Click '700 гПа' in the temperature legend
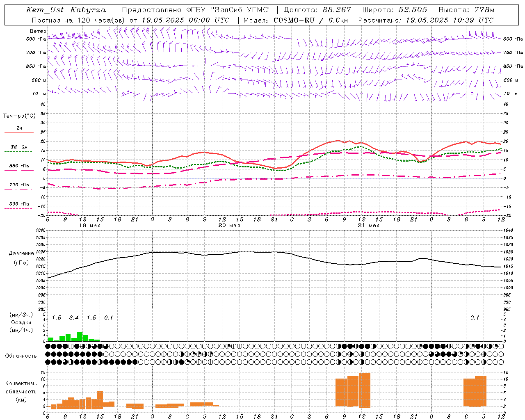The width and height of the screenshot is (525, 420). [x=19, y=185]
